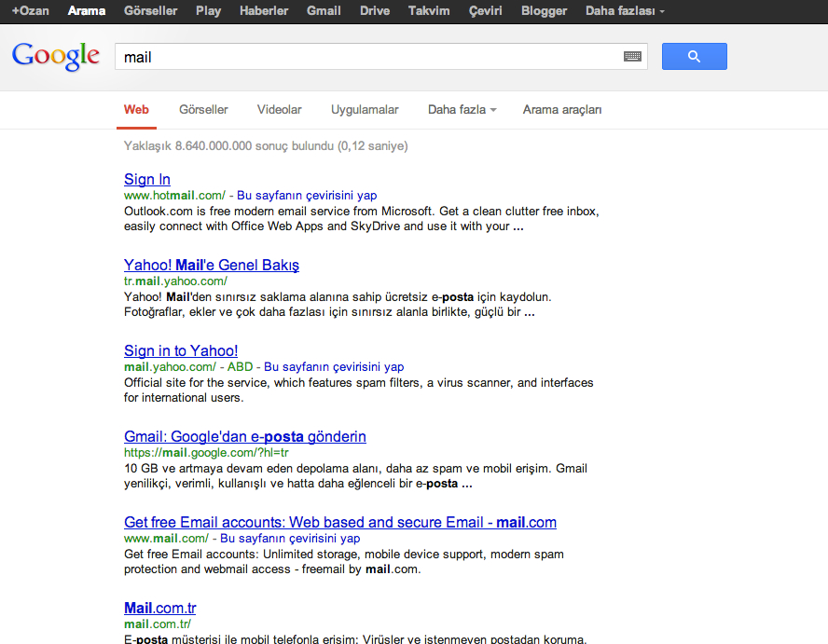Open the 'Mail.com.tr' result

[160, 608]
